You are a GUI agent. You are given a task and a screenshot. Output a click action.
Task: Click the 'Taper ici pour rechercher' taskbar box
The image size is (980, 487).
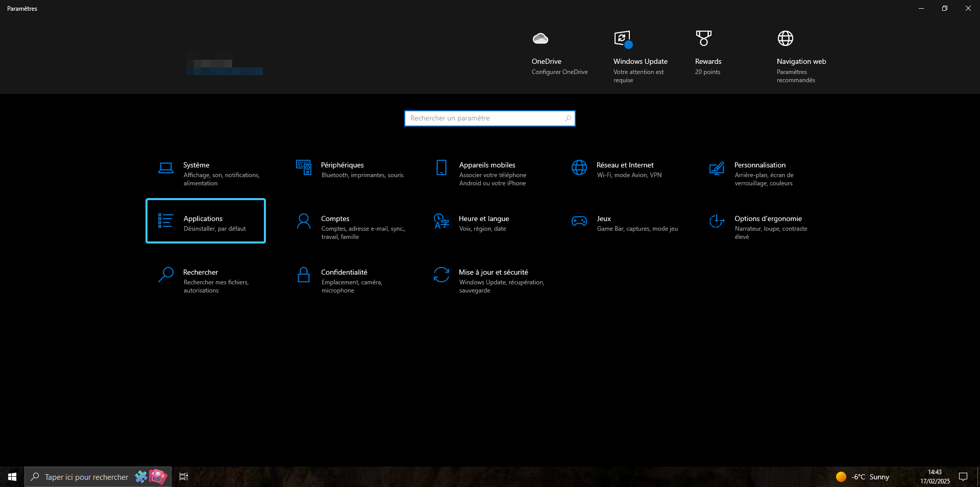tap(98, 477)
